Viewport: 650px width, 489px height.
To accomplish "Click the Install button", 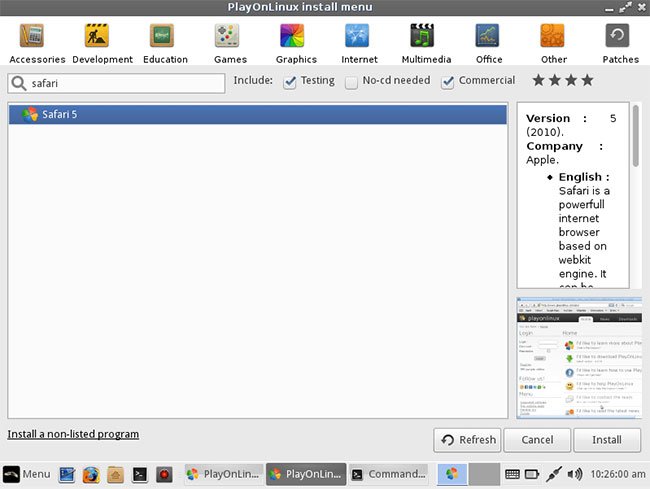I will [x=607, y=440].
